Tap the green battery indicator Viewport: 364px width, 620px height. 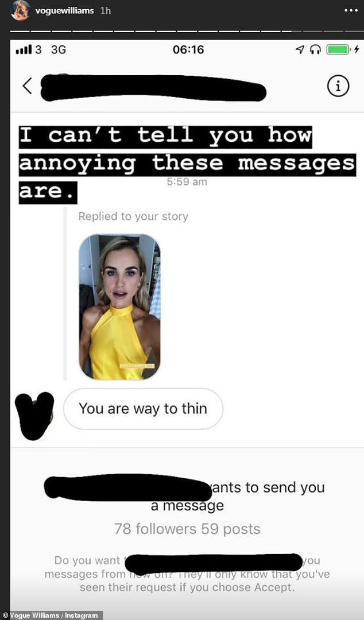pos(338,50)
